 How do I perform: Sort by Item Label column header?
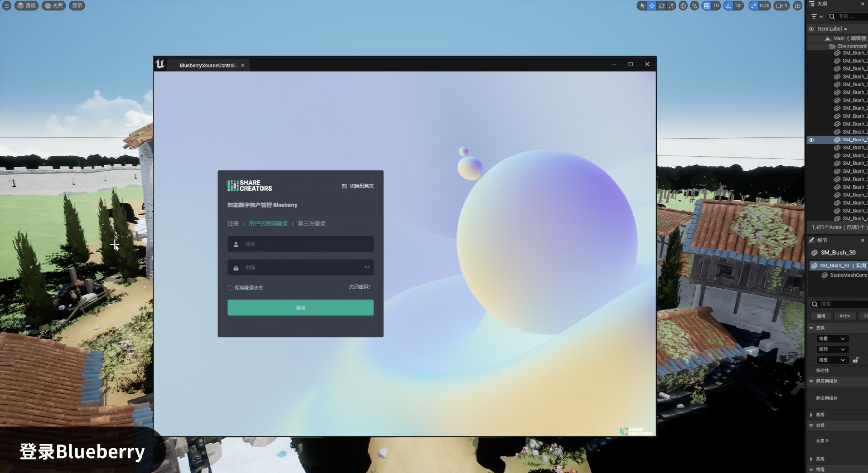click(832, 29)
